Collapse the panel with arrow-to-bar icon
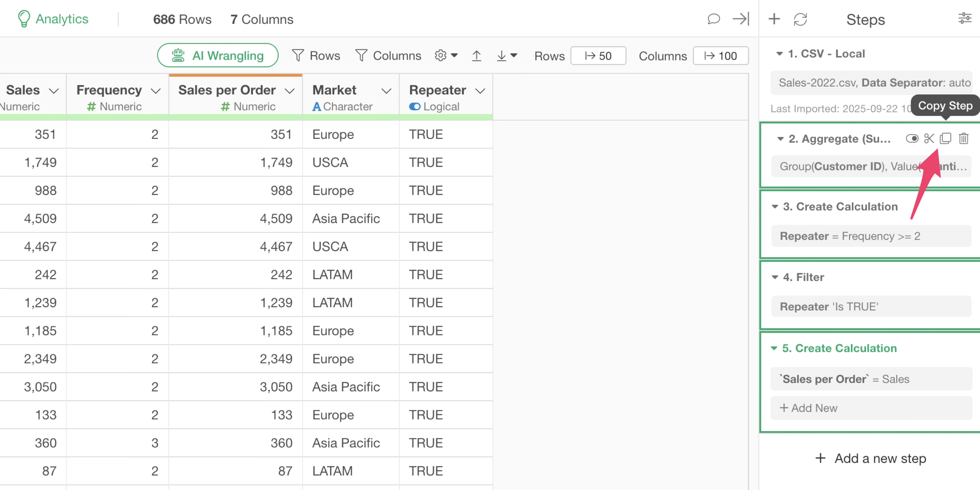Viewport: 980px width, 490px height. [740, 19]
